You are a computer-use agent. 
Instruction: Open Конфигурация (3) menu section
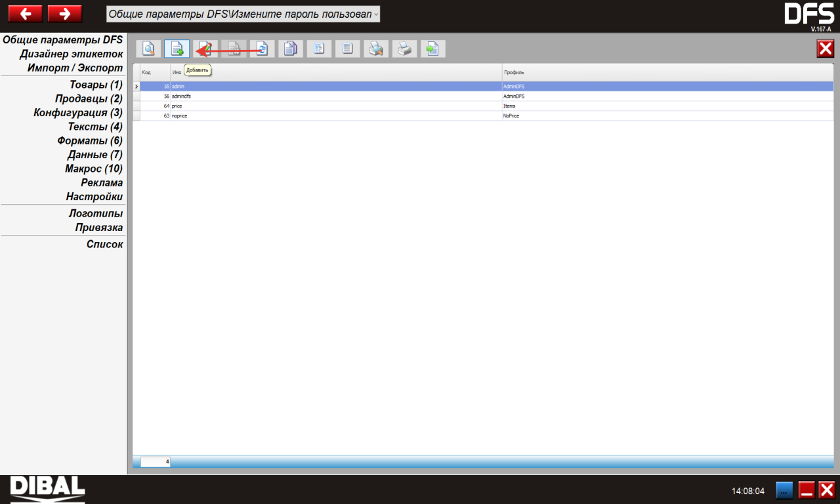[78, 113]
